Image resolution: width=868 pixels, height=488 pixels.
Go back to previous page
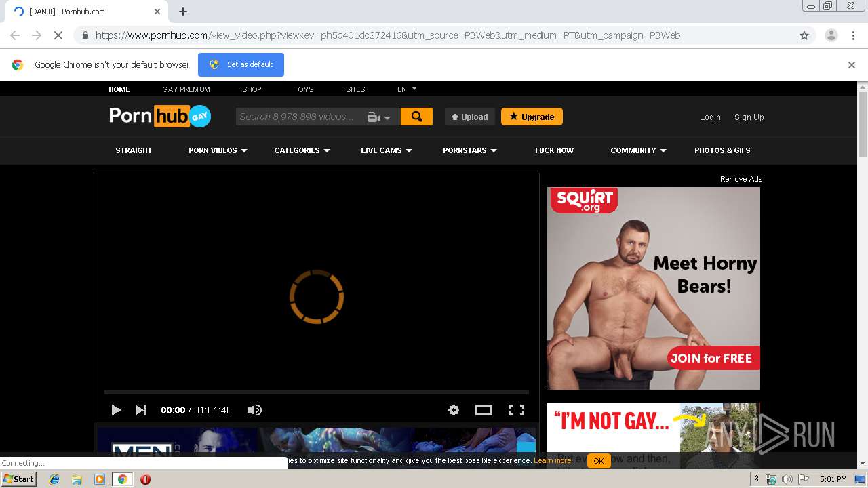(15, 35)
